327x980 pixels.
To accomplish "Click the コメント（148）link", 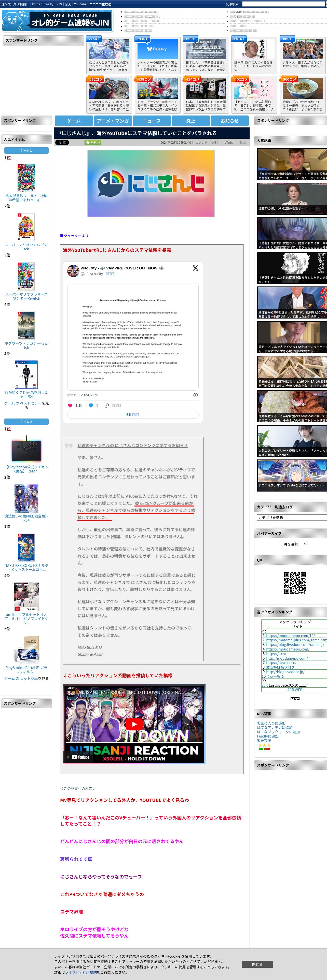I will 208,143.
